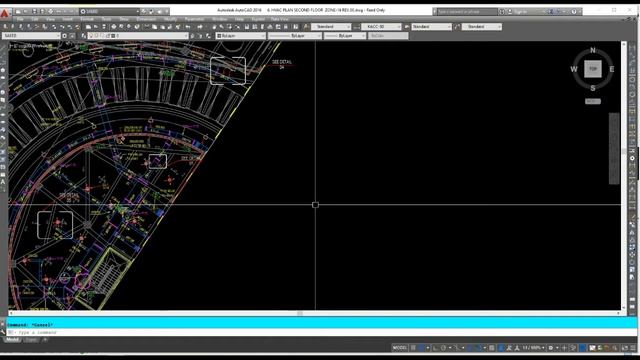The width and height of the screenshot is (640, 360).
Task: Click the Help question mark icon in the title bar
Action: 574,11
